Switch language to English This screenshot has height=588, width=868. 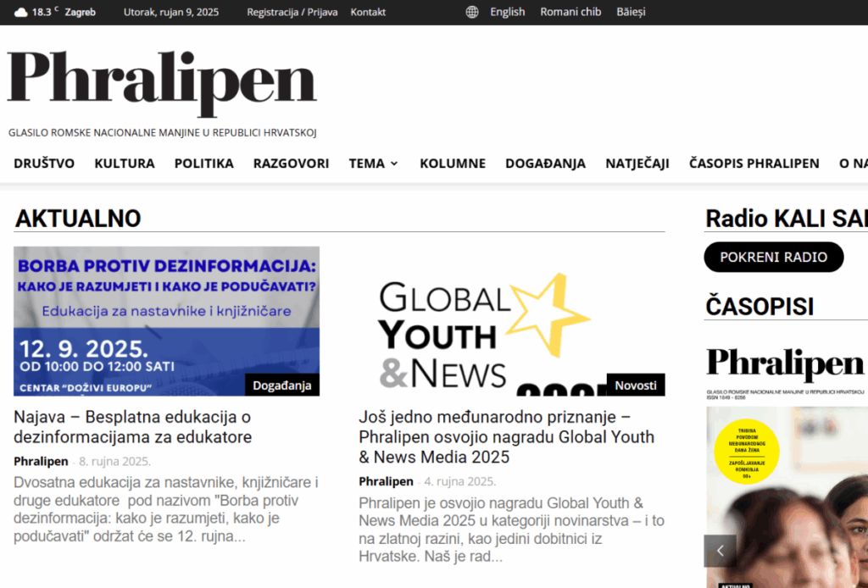click(508, 12)
